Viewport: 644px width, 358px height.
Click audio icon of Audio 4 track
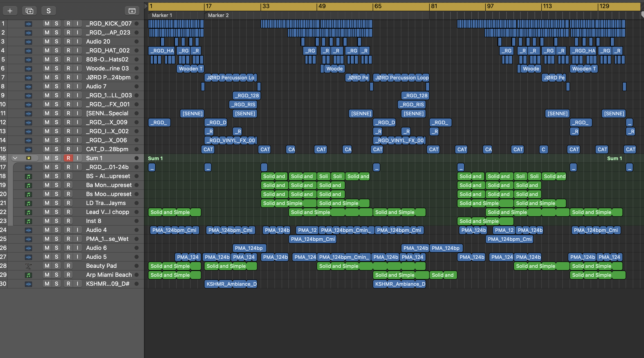28,230
